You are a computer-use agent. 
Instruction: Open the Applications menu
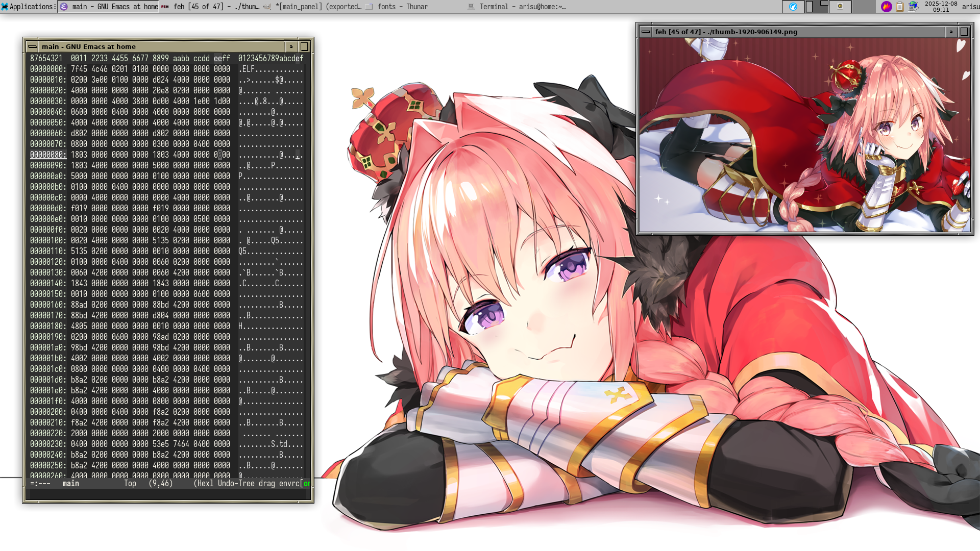pos(28,7)
